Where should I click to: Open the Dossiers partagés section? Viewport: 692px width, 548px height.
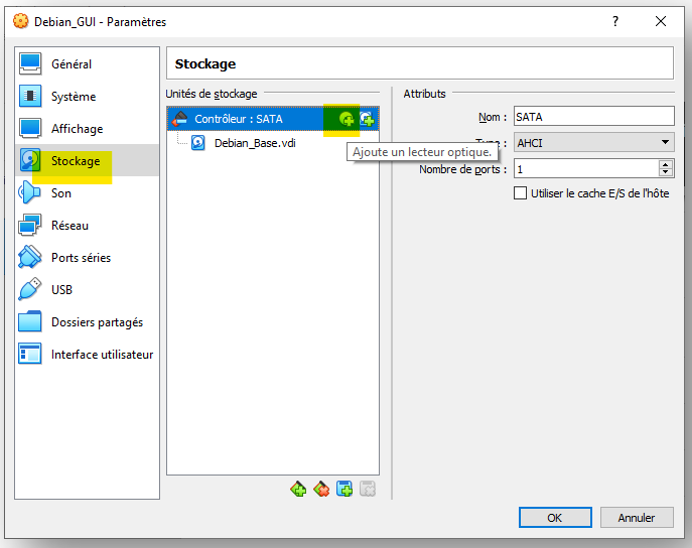[87, 322]
